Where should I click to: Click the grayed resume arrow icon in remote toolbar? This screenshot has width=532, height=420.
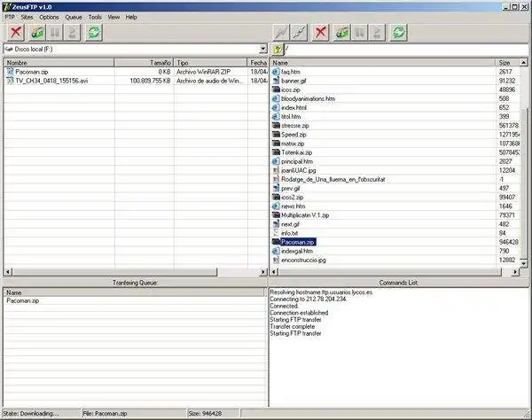coord(377,33)
